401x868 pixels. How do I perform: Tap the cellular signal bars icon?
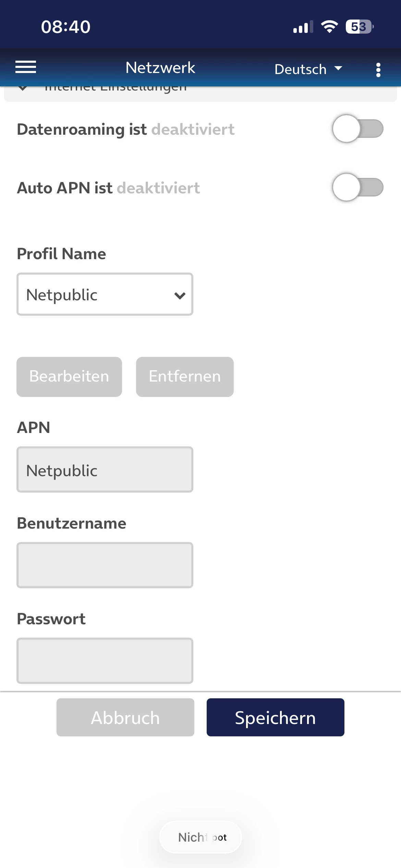[x=303, y=27]
